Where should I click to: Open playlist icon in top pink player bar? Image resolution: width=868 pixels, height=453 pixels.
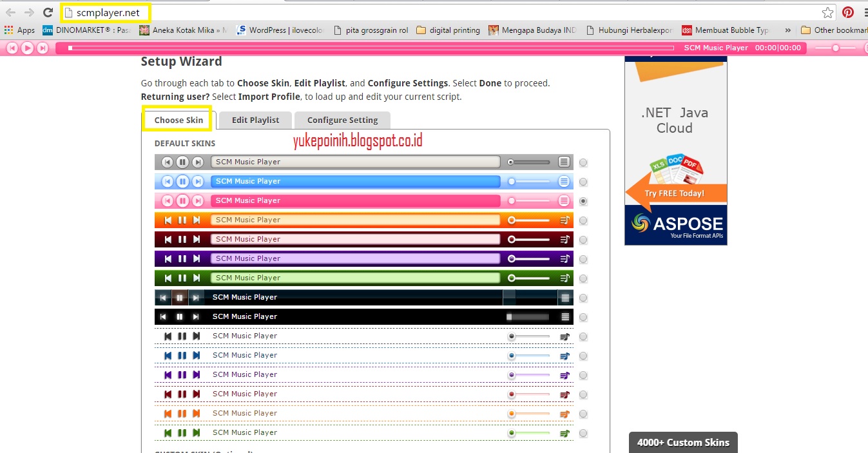(865, 48)
